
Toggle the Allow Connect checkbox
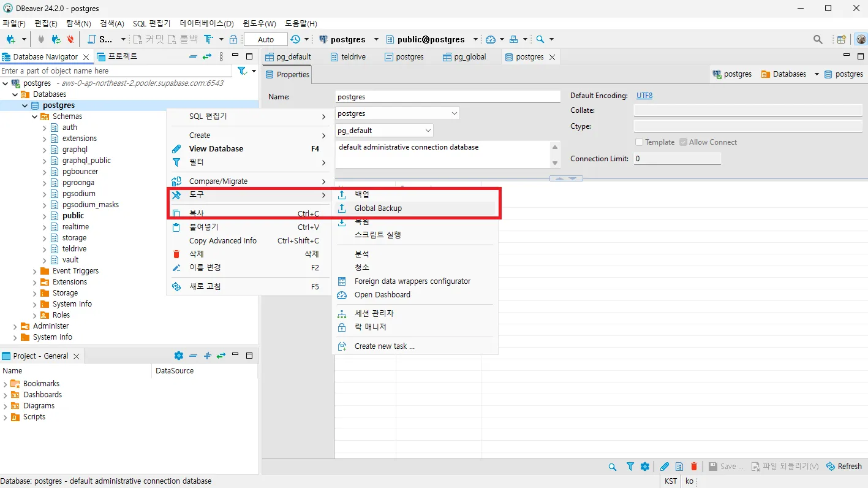click(x=682, y=142)
